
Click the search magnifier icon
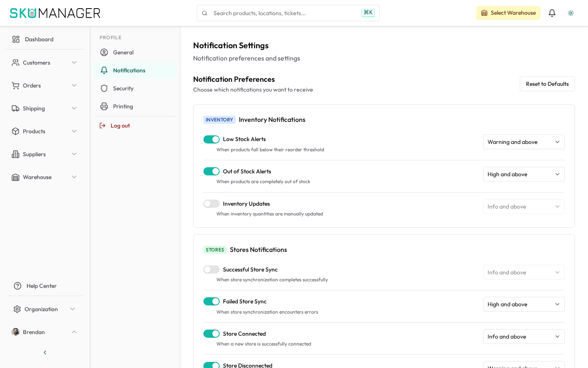pyautogui.click(x=205, y=13)
